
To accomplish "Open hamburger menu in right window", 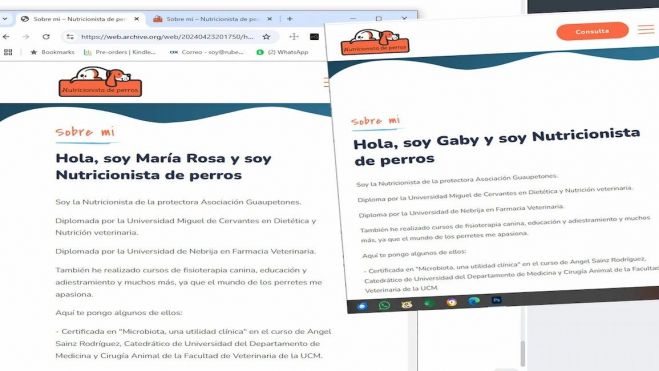I will [646, 29].
